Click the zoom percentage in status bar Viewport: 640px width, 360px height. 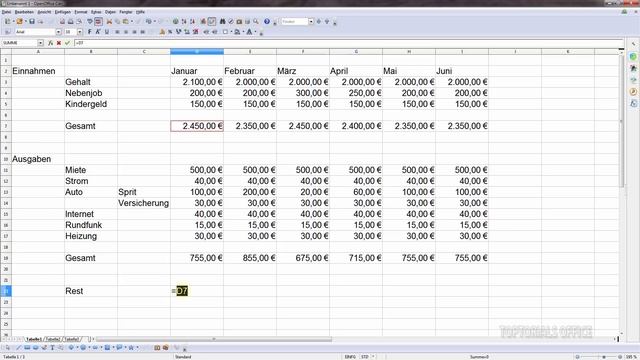(632, 357)
